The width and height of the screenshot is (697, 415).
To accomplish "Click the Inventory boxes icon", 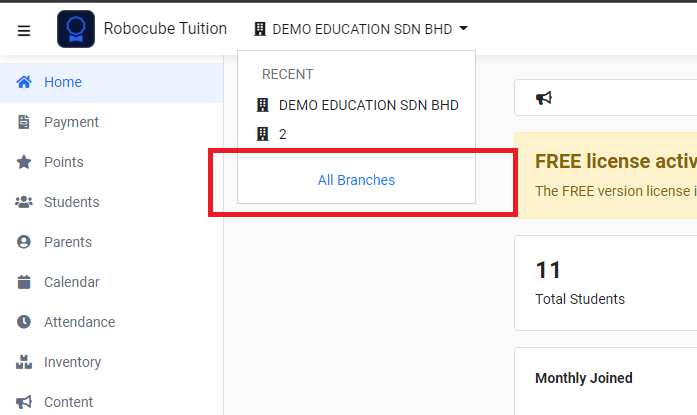I will tap(24, 362).
